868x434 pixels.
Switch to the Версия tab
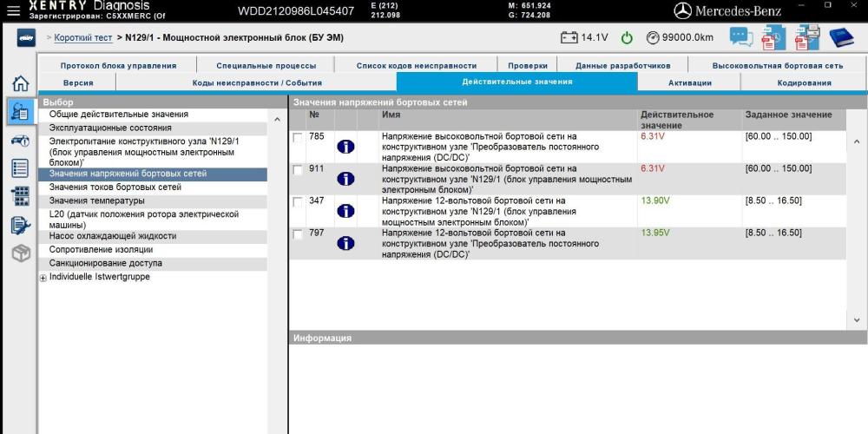[78, 82]
